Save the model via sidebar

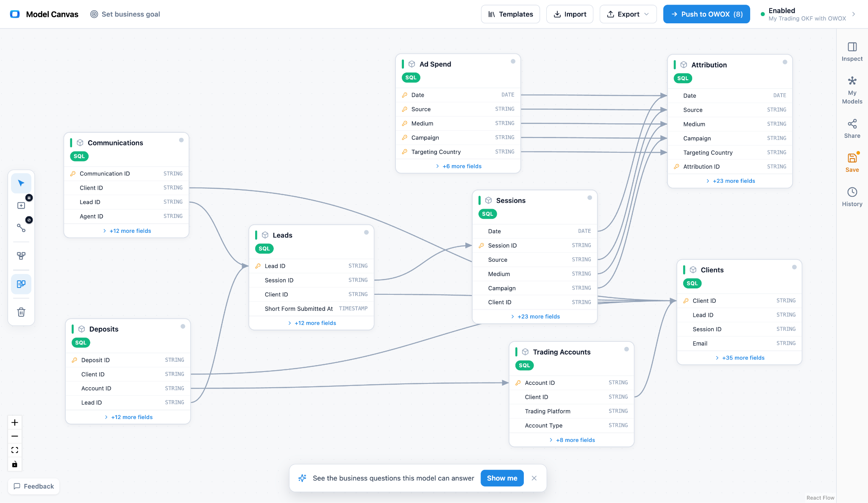click(852, 162)
